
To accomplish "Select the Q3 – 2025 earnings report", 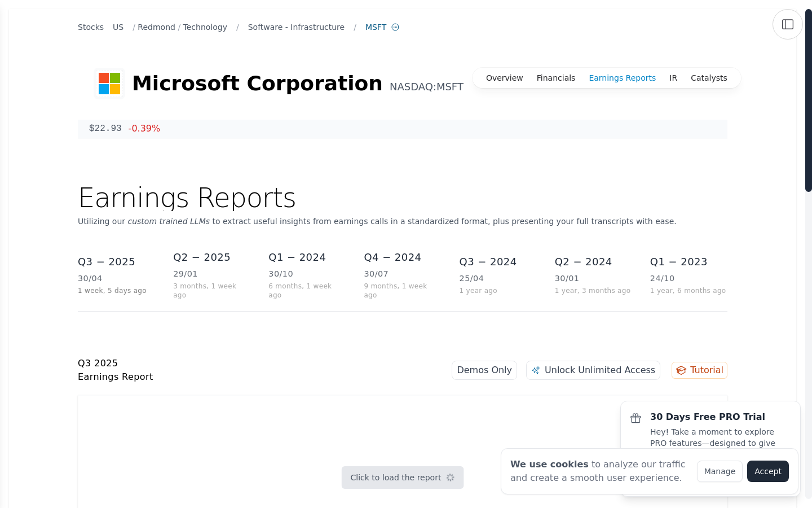I will [x=112, y=275].
